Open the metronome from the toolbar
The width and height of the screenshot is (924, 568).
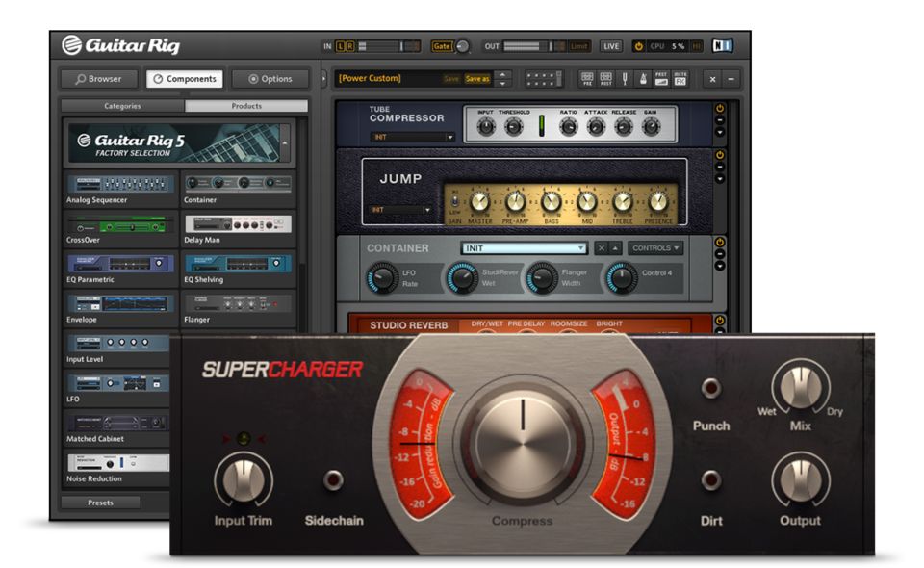[x=642, y=79]
